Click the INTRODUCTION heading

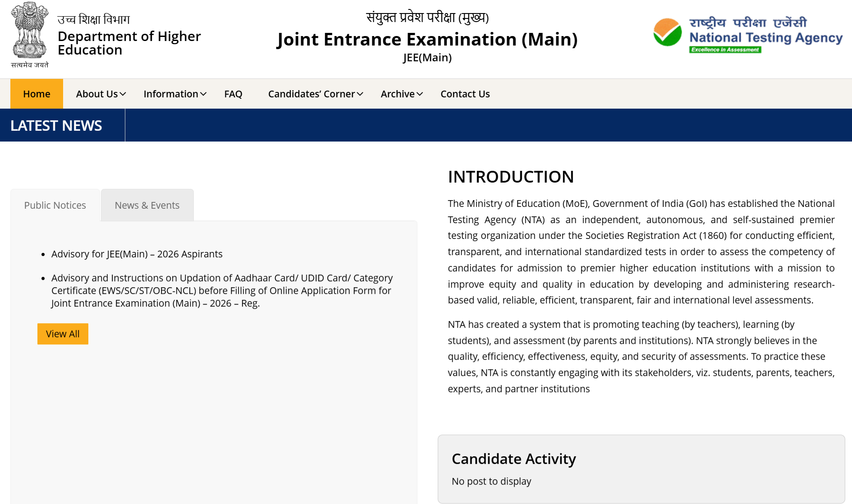pyautogui.click(x=510, y=177)
